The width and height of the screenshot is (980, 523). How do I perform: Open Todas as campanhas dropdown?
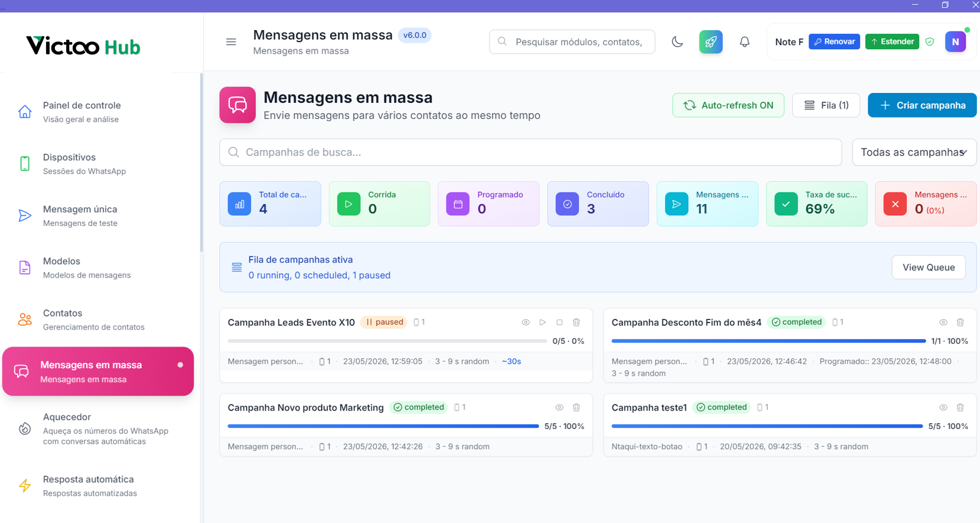pos(914,152)
